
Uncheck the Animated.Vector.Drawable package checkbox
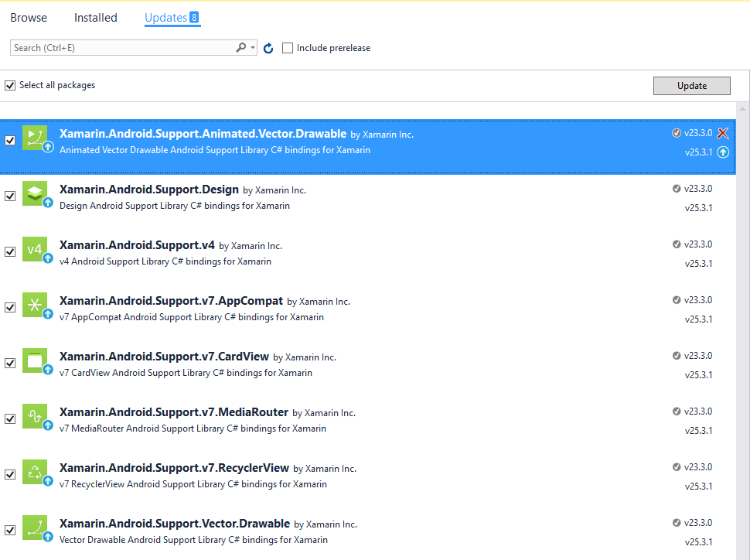(10, 140)
